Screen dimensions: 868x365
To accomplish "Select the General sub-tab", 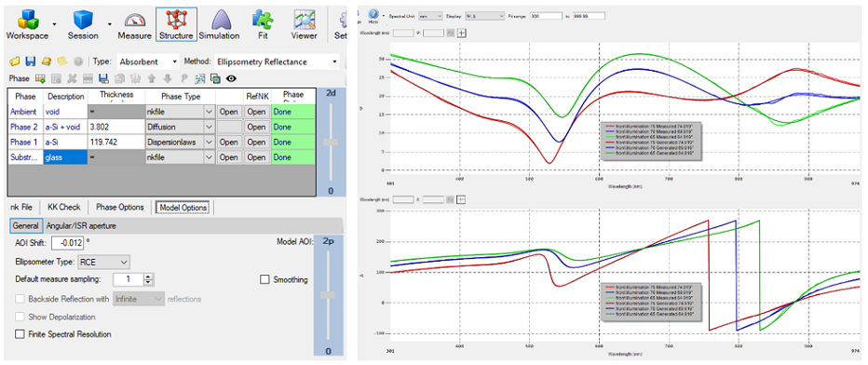I will 25,225.
